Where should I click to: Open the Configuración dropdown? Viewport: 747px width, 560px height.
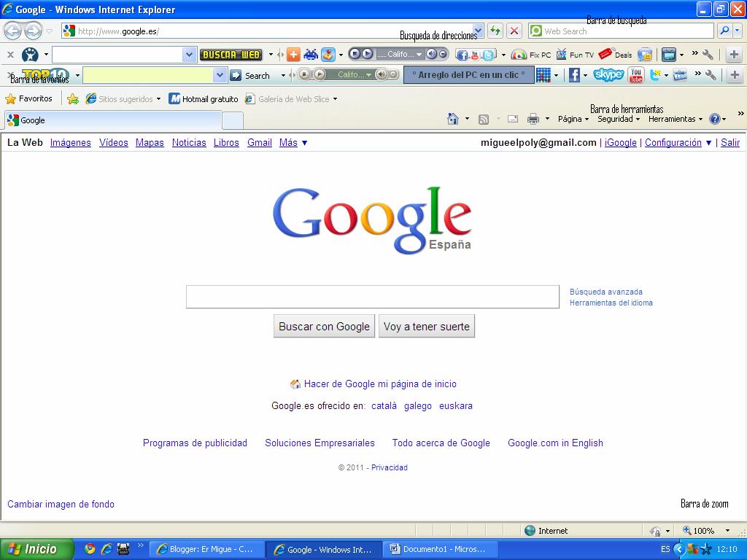(708, 143)
